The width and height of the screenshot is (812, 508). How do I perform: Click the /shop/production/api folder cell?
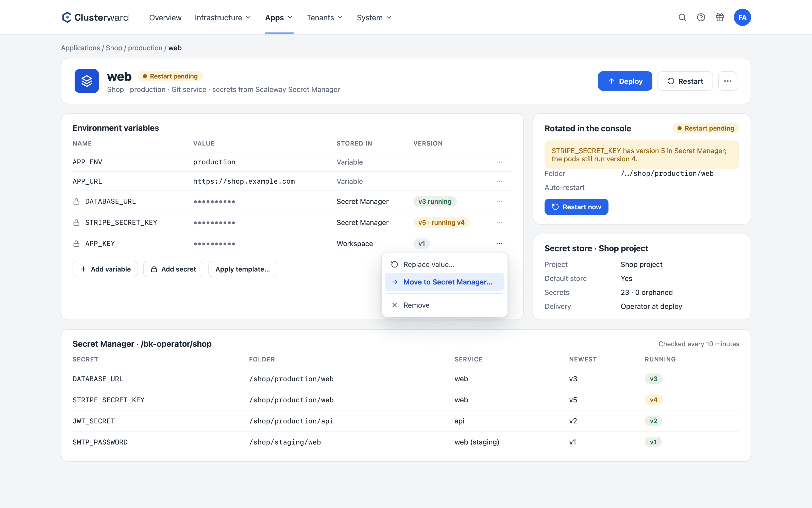pos(291,421)
